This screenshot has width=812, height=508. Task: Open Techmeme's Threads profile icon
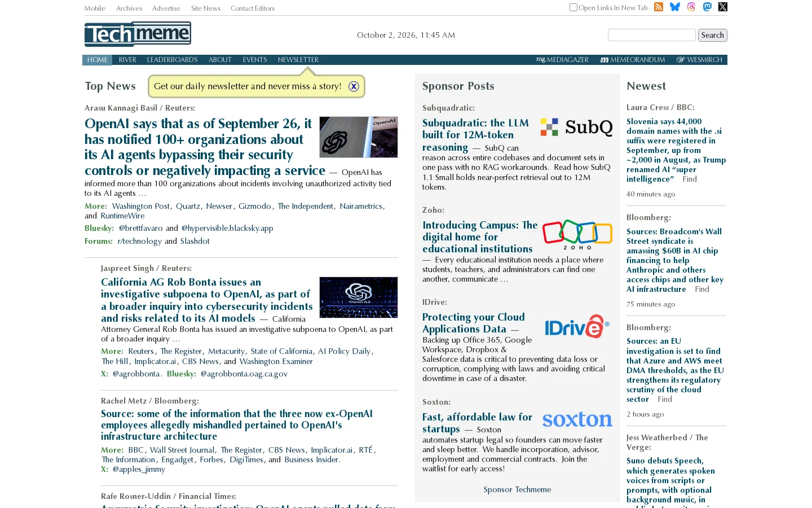point(691,7)
